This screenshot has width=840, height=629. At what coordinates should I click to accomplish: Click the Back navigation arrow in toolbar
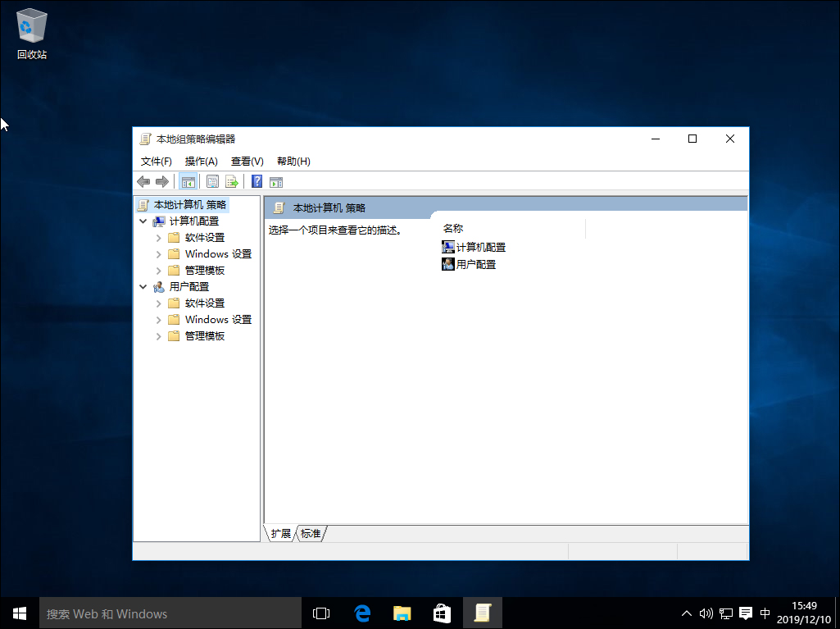144,181
